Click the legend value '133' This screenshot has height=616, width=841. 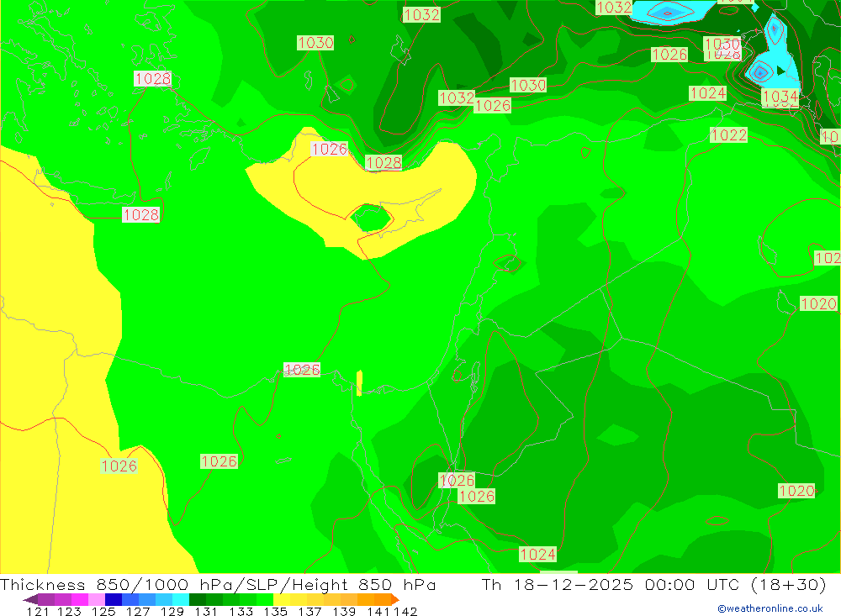click(241, 611)
